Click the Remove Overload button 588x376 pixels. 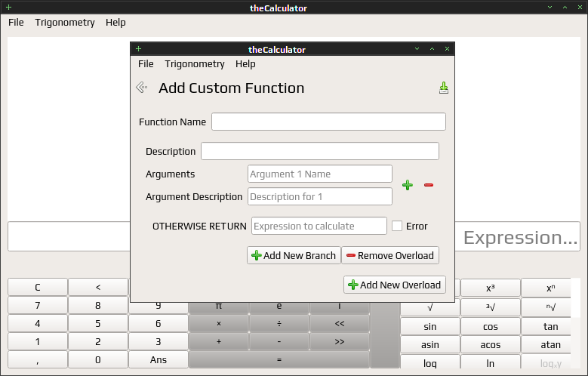pos(390,255)
